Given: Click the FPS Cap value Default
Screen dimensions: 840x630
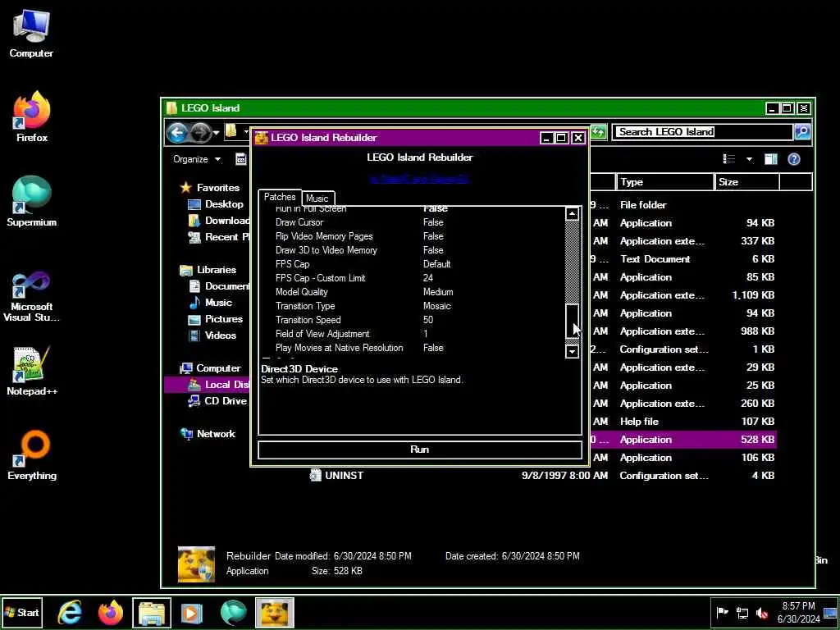Looking at the screenshot, I should coord(436,264).
